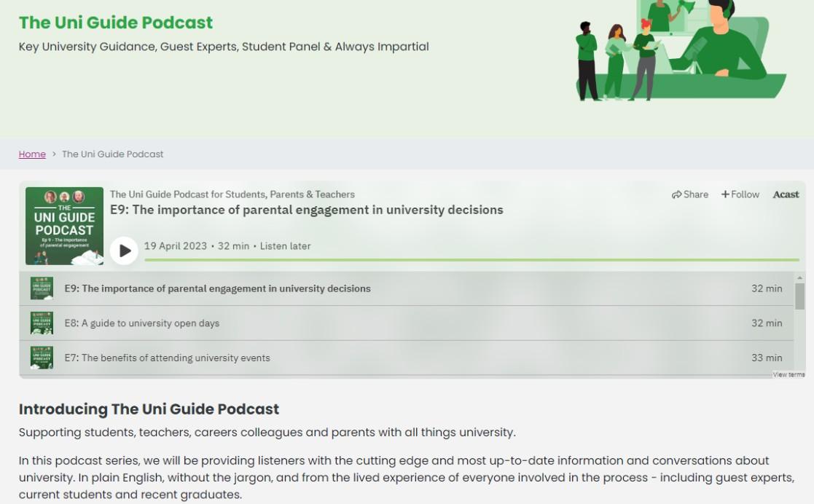The height and width of the screenshot is (504, 814).
Task: Click 'The Uni Guide Podcast for Students, Parents & Teachers'
Action: coord(232,194)
